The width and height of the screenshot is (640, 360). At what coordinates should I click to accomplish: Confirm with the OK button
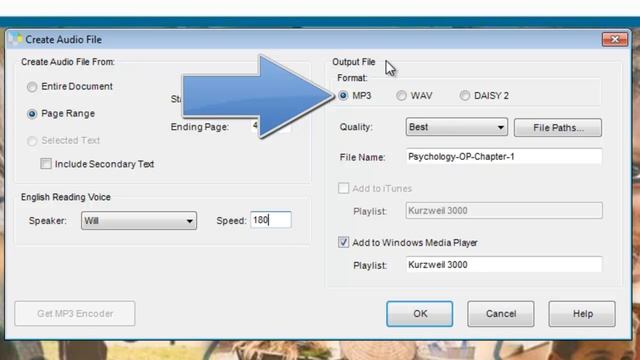[420, 313]
